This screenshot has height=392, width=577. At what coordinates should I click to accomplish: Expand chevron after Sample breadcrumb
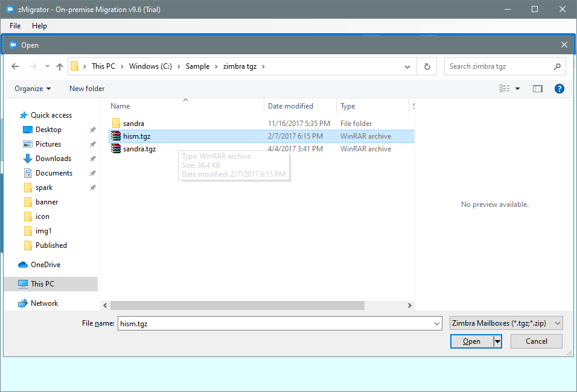216,66
